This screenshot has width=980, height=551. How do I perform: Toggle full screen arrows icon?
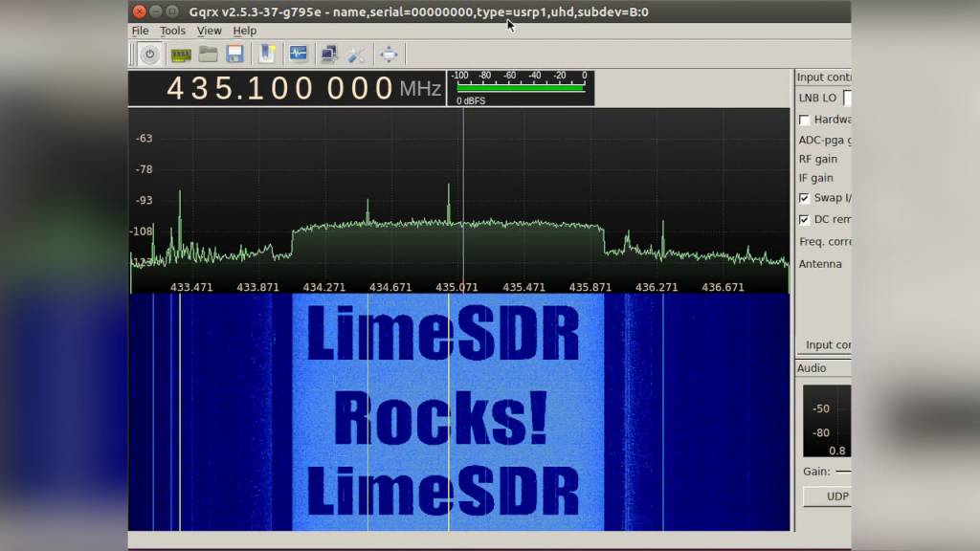[x=389, y=55]
